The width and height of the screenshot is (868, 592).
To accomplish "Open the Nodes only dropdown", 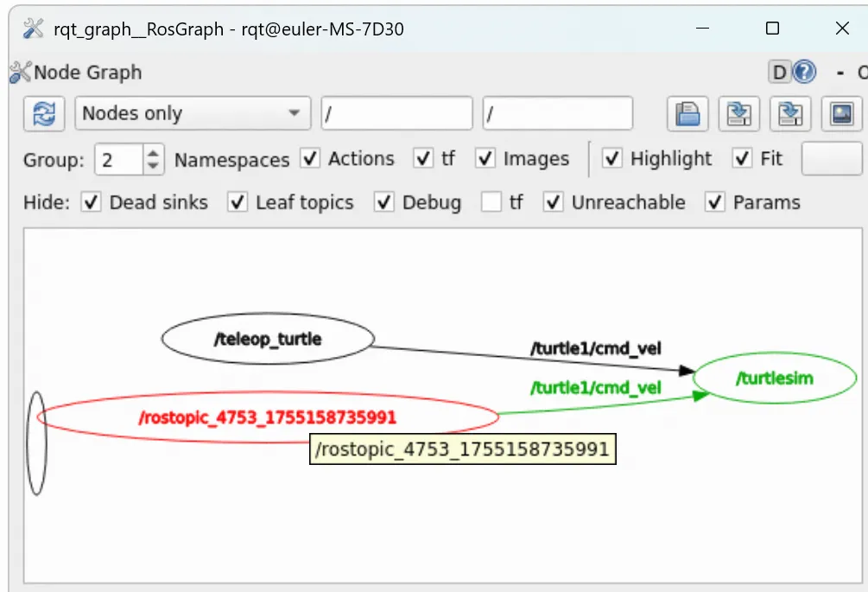I will click(193, 113).
